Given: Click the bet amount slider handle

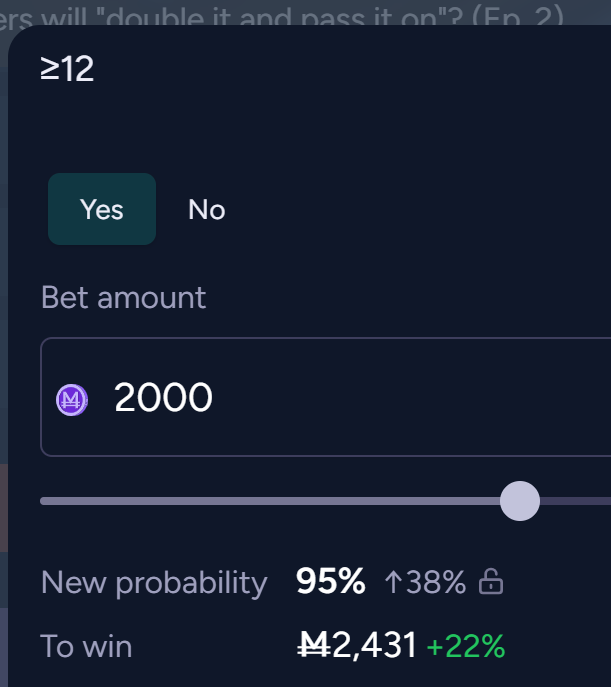Looking at the screenshot, I should coord(519,500).
